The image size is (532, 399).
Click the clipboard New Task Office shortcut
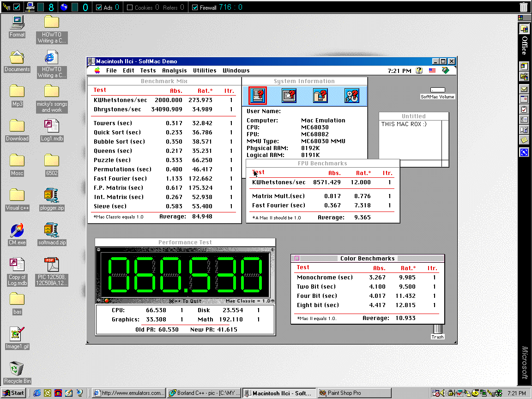coord(524,109)
